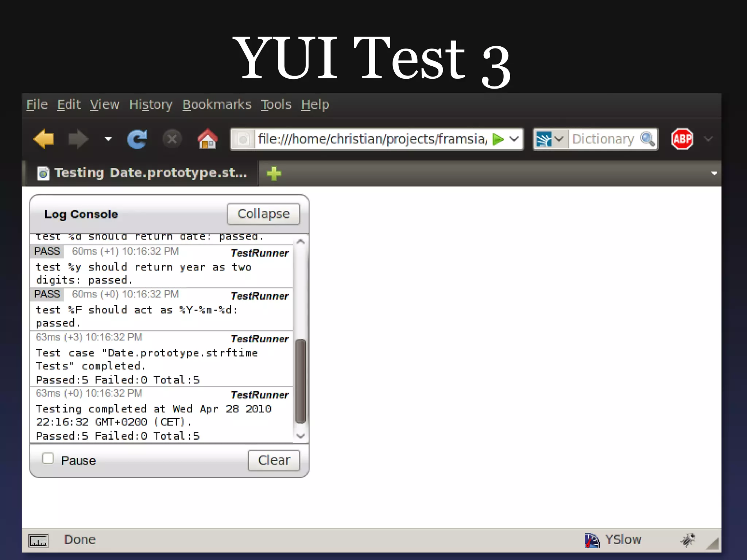The height and width of the screenshot is (560, 747).
Task: Click the magnifying glass search icon
Action: 648,139
